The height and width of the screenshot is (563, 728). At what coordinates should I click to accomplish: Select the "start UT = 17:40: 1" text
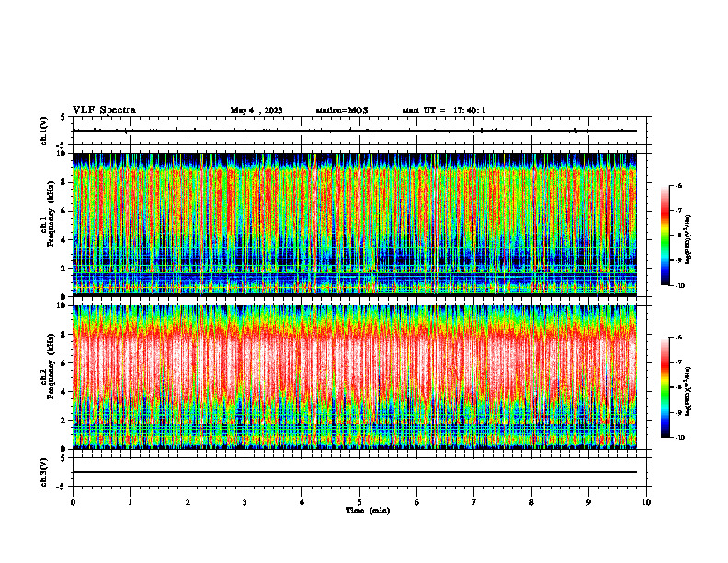point(444,110)
